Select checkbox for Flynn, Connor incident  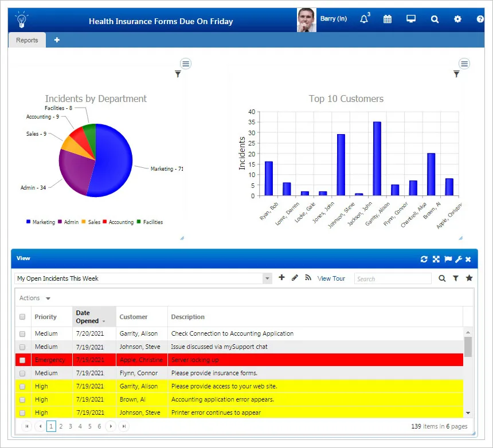coord(22,374)
